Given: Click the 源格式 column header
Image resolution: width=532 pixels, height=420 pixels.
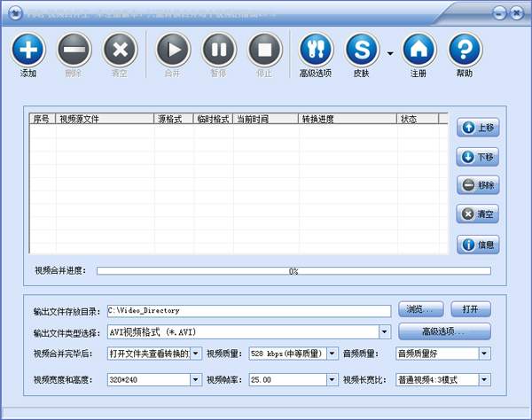Looking at the screenshot, I should [174, 119].
